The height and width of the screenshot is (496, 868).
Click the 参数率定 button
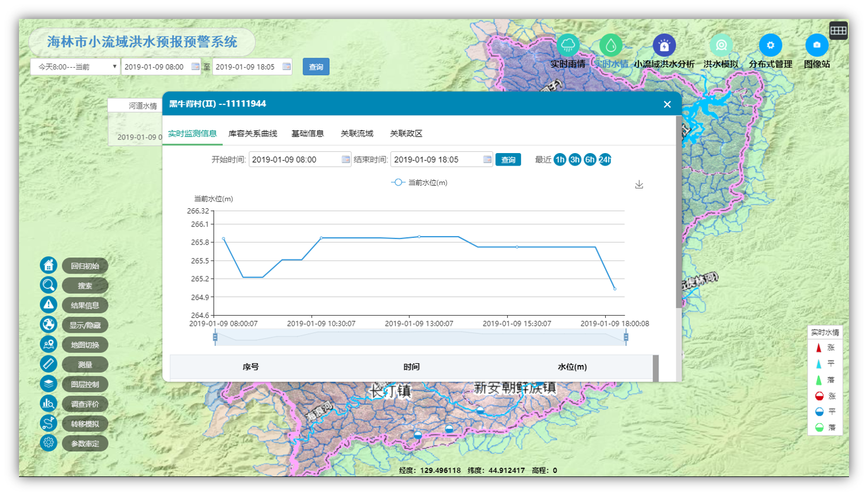[x=85, y=443]
